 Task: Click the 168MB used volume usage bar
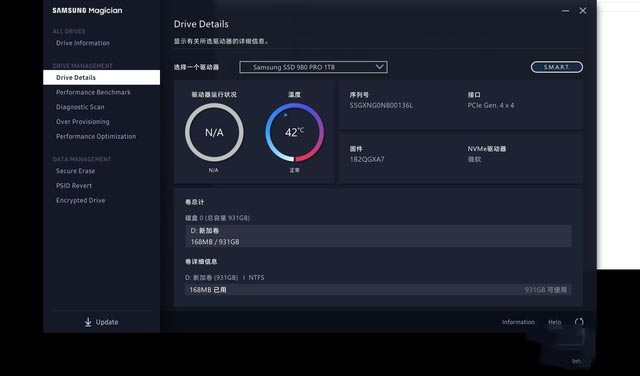(x=378, y=290)
